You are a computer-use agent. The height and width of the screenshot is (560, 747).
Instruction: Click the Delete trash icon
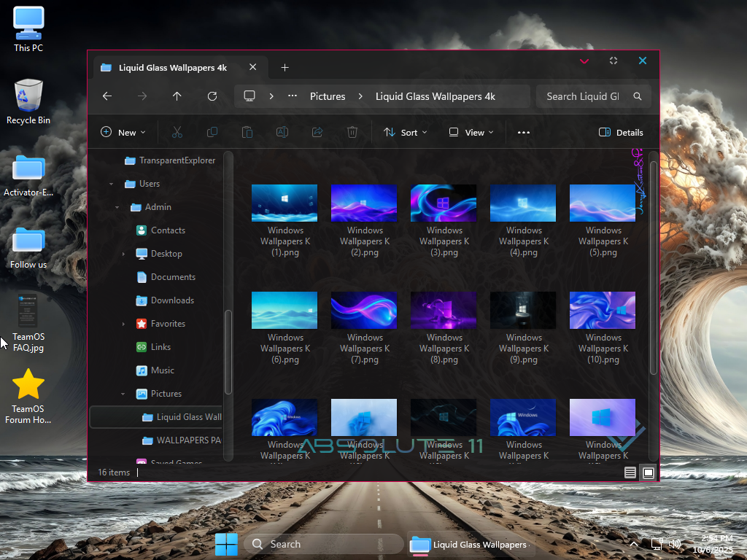(352, 133)
